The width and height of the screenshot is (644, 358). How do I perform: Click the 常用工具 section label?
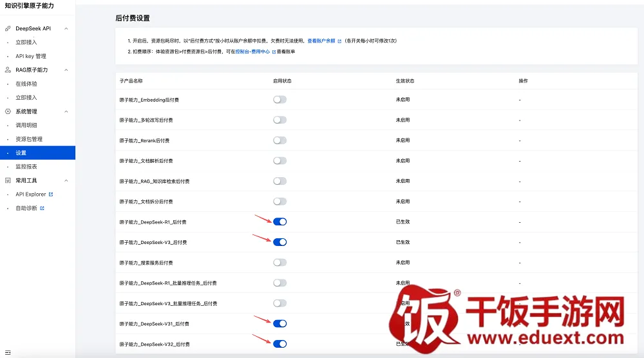[x=26, y=180]
